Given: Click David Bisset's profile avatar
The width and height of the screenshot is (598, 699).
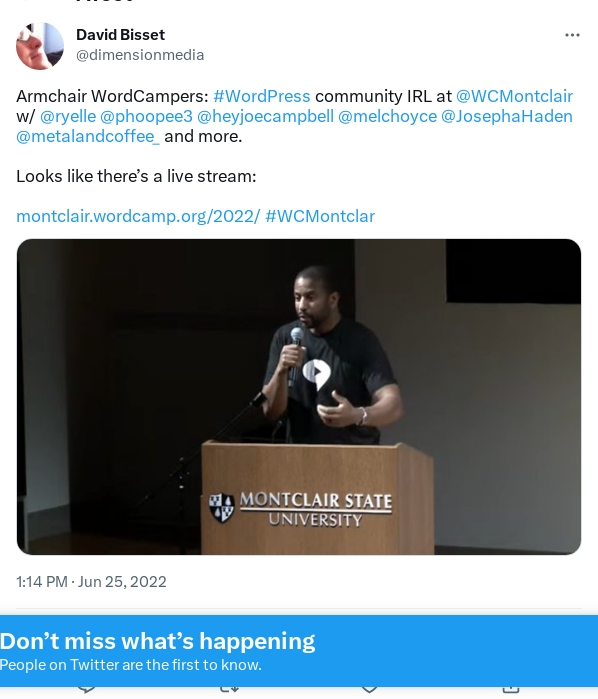Looking at the screenshot, I should pos(40,46).
